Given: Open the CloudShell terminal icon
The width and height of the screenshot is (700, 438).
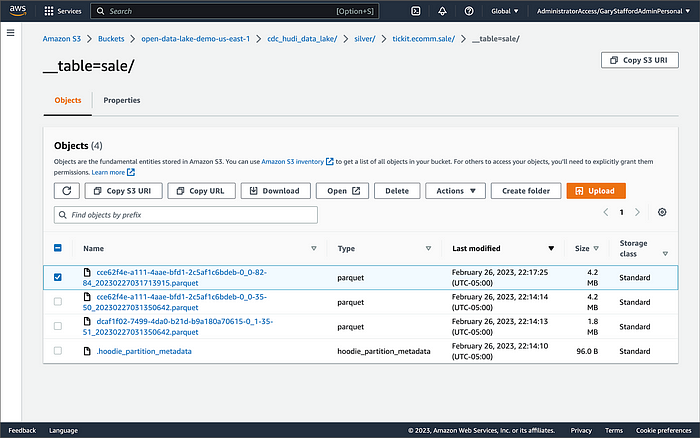Looking at the screenshot, I should tap(416, 11).
